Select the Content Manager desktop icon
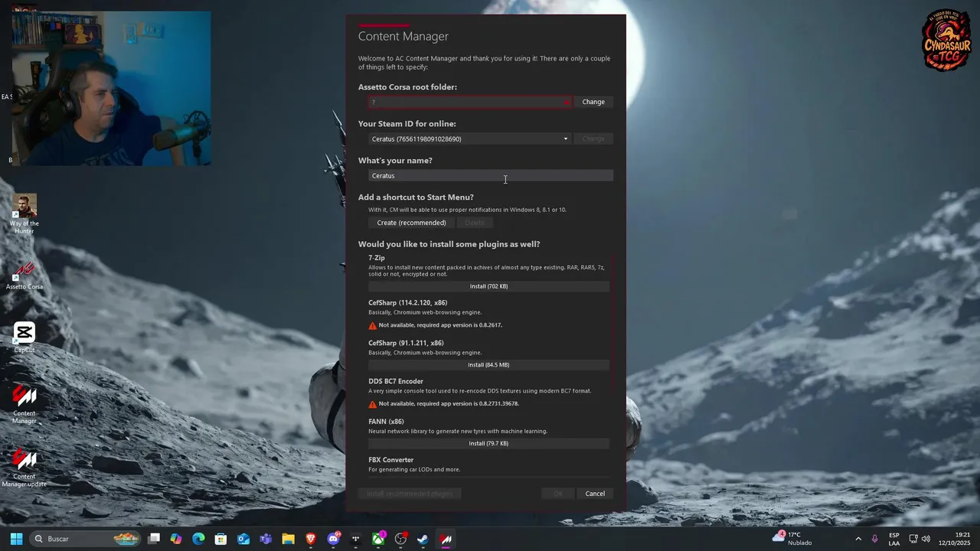Screen dimensions: 980x551 pos(24,405)
